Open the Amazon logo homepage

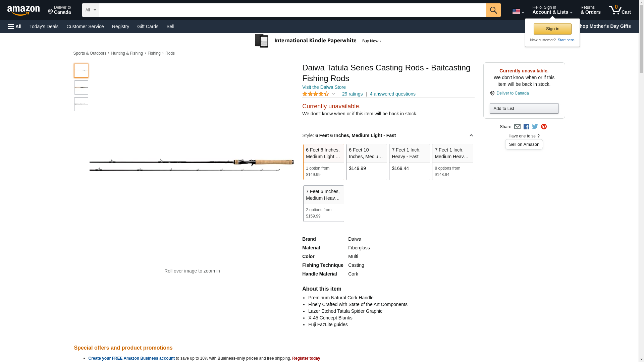pyautogui.click(x=23, y=10)
